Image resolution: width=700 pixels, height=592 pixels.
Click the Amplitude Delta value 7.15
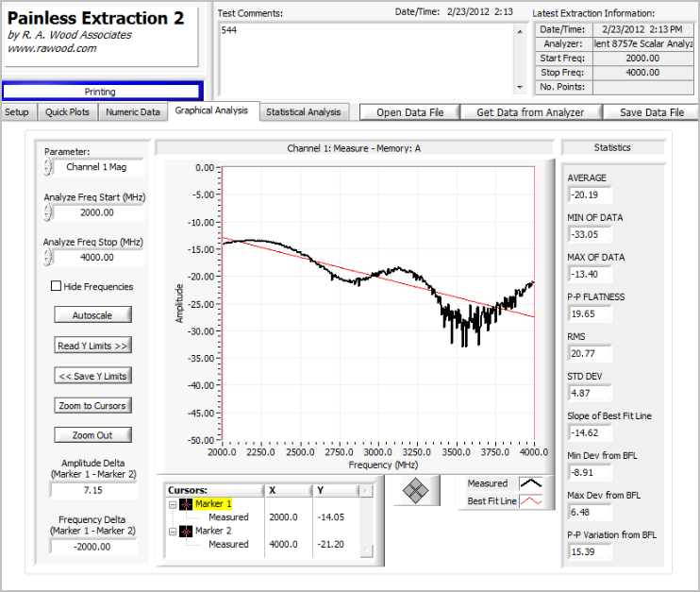[93, 490]
